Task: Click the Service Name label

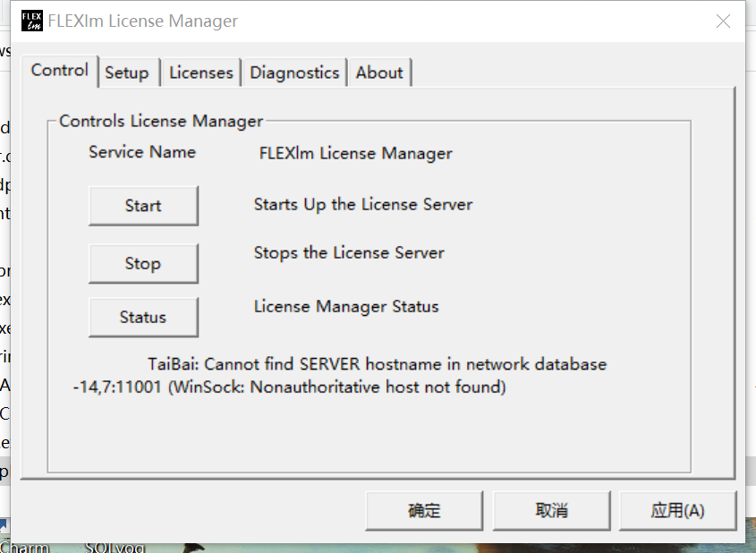Action: pyautogui.click(x=141, y=152)
